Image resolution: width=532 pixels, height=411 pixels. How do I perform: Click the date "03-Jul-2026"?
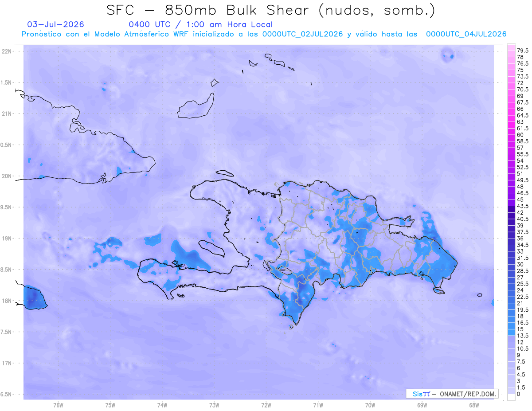click(55, 24)
